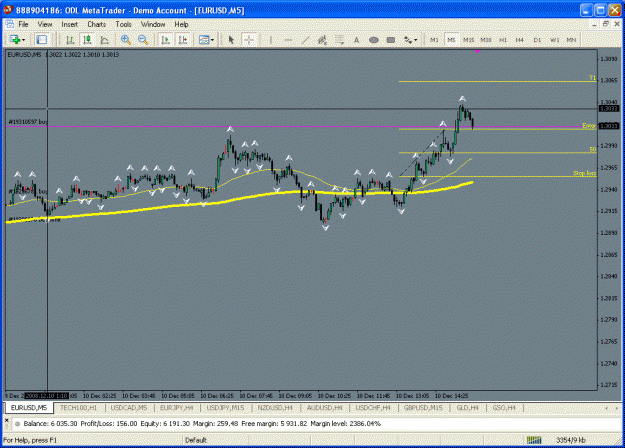Image resolution: width=625 pixels, height=448 pixels.
Task: Select the horizontal line drawing tool
Action: [x=288, y=40]
